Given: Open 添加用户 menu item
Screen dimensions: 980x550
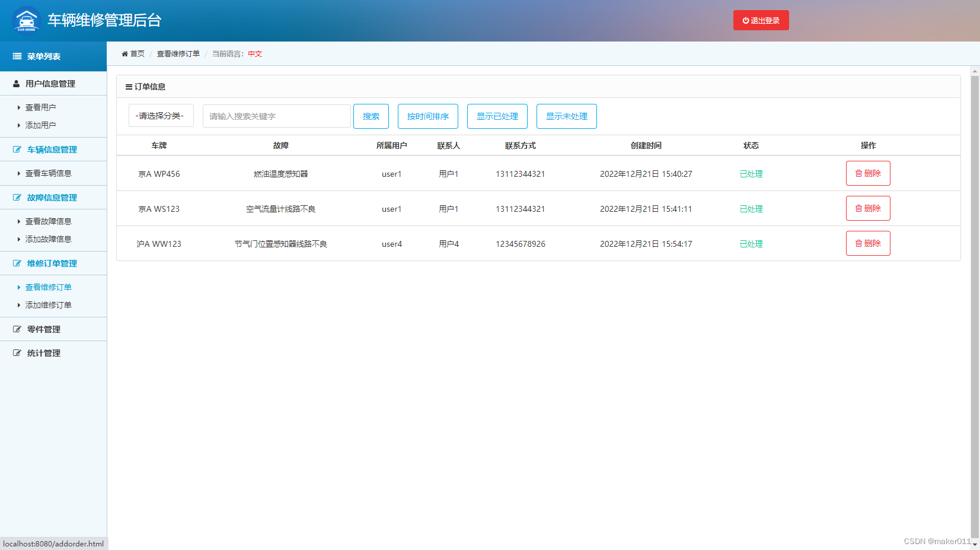Looking at the screenshot, I should pyautogui.click(x=40, y=125).
